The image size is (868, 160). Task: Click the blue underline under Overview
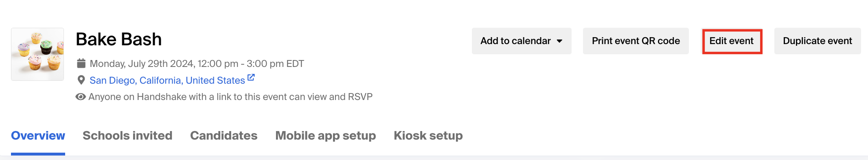38,154
